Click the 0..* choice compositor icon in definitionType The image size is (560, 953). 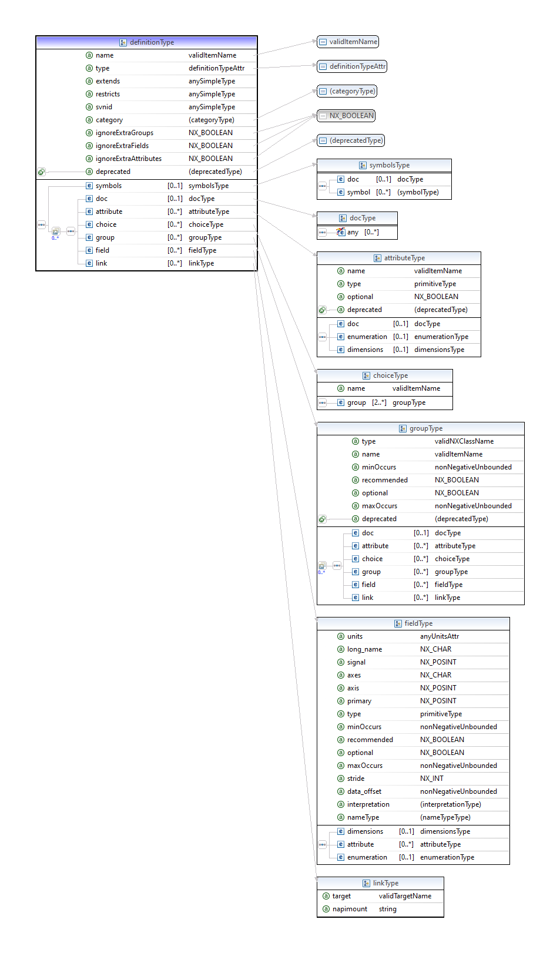point(56,231)
